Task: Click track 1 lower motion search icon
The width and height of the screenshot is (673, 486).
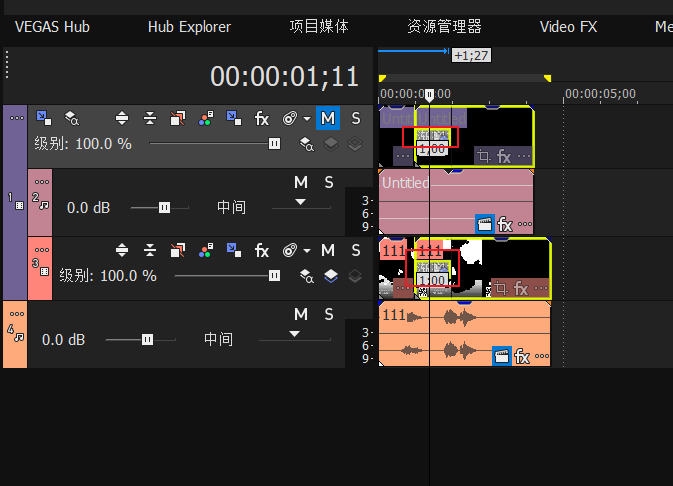Action: point(306,144)
